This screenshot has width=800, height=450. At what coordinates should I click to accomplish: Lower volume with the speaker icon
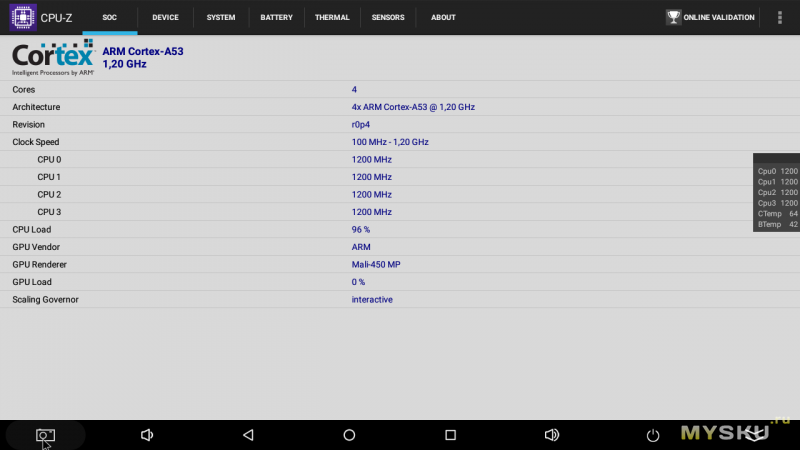pyautogui.click(x=147, y=435)
